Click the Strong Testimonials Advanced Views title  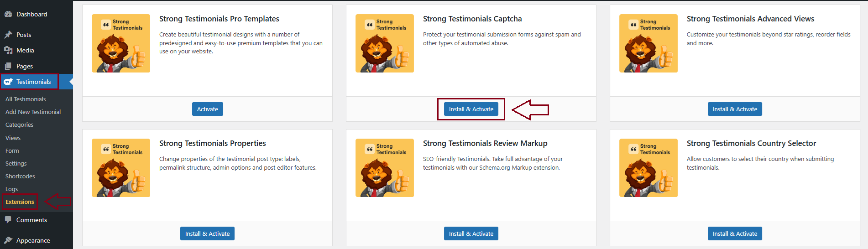[x=750, y=19]
